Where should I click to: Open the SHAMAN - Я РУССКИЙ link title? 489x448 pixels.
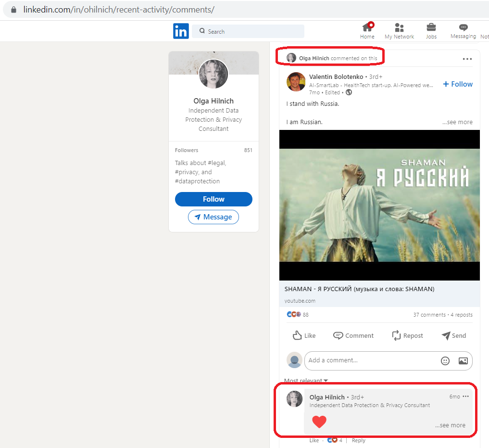[x=359, y=289]
